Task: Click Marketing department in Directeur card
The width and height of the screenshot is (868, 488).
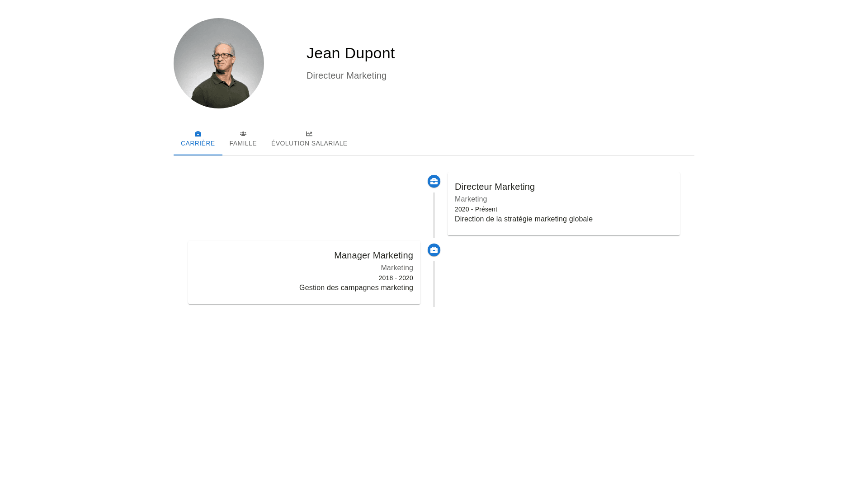Action: click(x=471, y=199)
